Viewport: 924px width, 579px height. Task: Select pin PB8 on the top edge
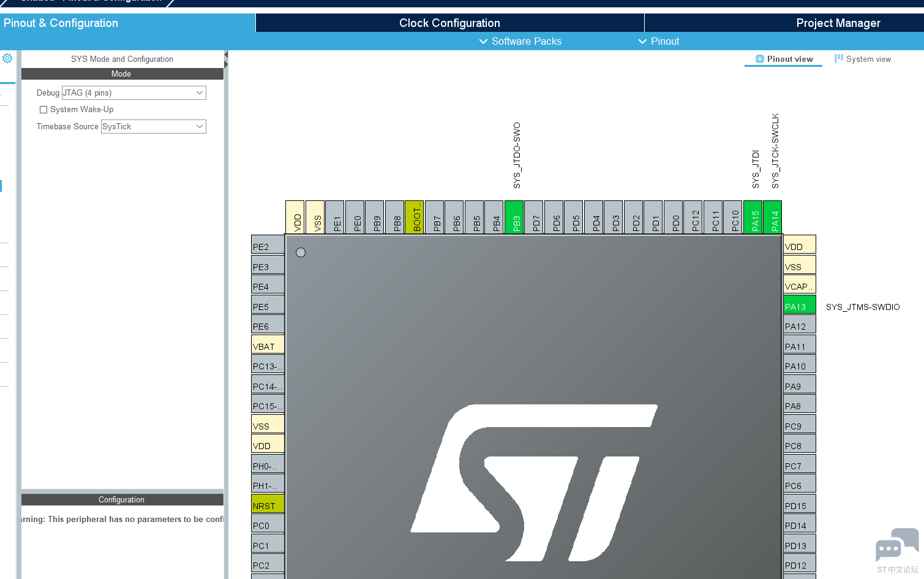(394, 217)
